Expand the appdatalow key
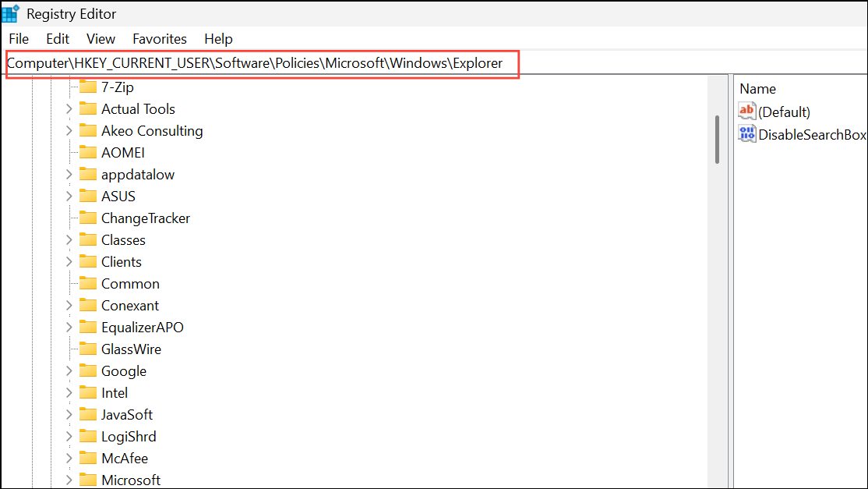The width and height of the screenshot is (868, 489). pos(69,175)
